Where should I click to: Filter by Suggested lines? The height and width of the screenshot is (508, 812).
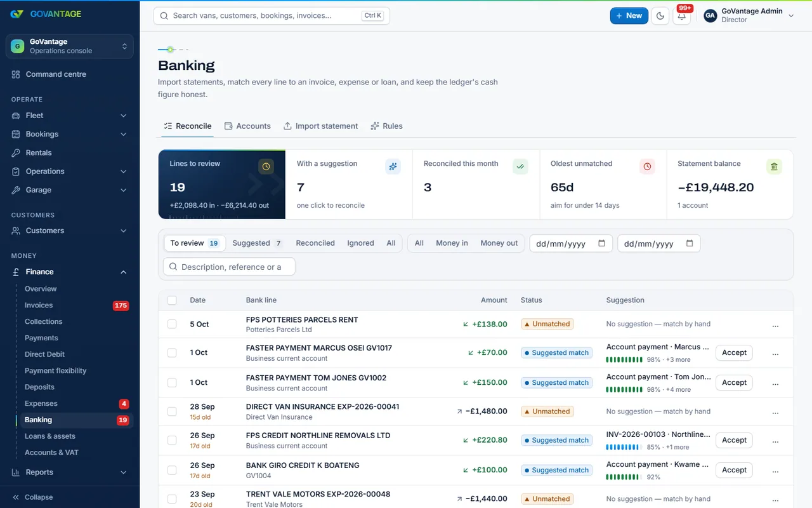point(257,243)
